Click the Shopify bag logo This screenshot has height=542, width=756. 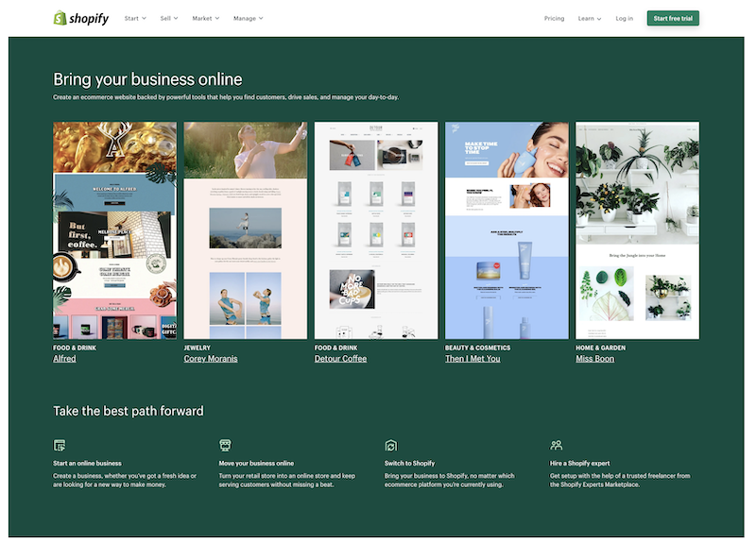point(60,18)
